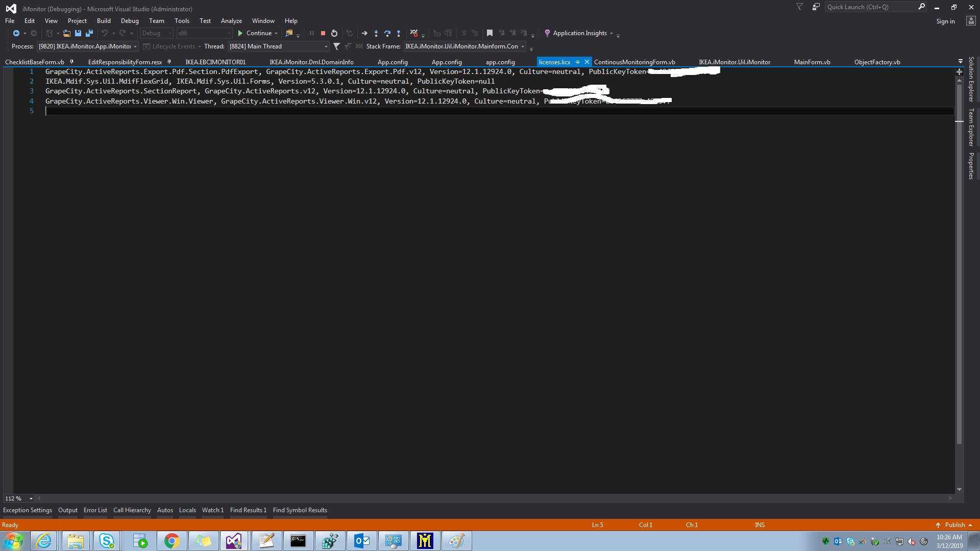Open the Exception Settings panel tab
This screenshot has width=980, height=551.
click(28, 510)
